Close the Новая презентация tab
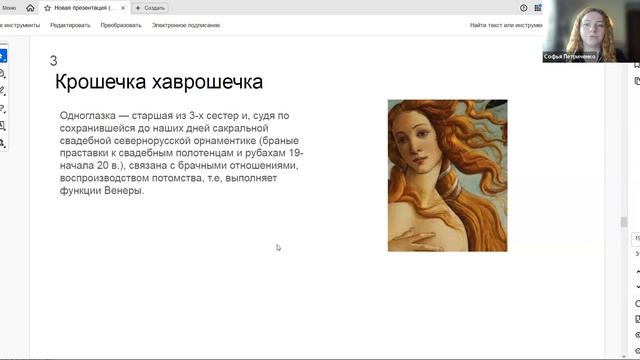The width and height of the screenshot is (640, 360). click(x=123, y=8)
